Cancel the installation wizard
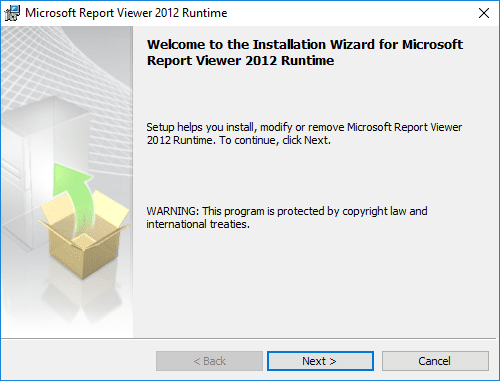Image resolution: width=500 pixels, height=381 pixels. tap(435, 361)
